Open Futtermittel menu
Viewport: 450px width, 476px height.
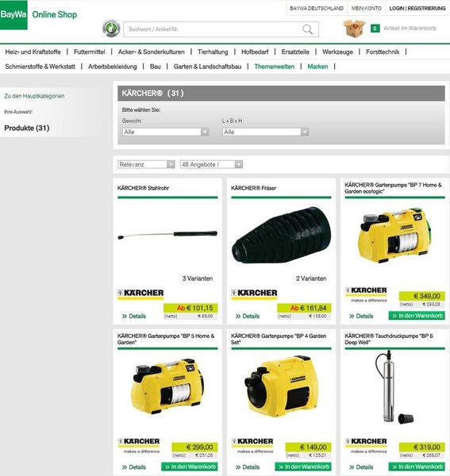tap(89, 52)
